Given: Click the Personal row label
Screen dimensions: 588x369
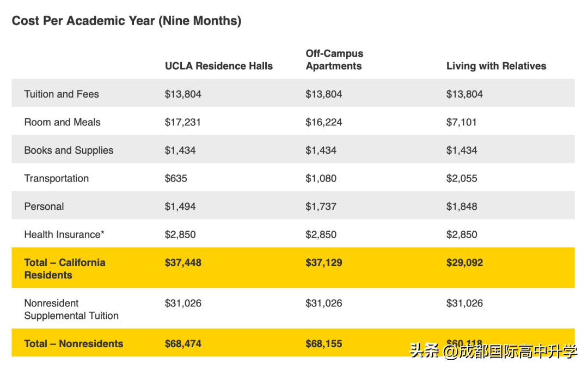Looking at the screenshot, I should [44, 207].
